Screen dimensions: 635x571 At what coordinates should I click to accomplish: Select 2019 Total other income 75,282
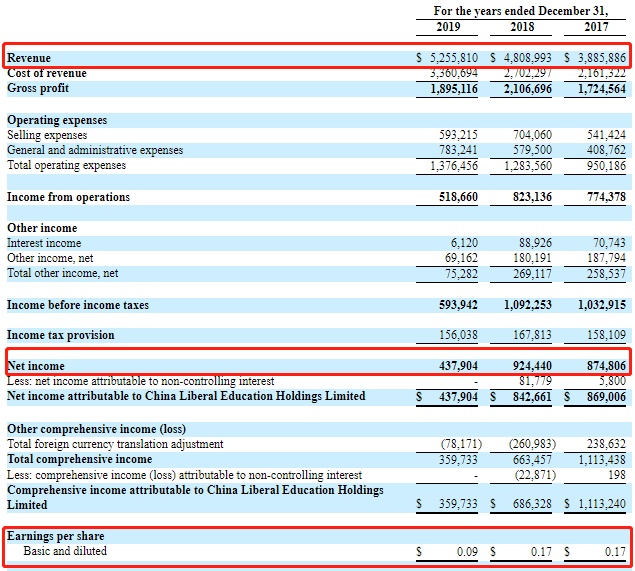pyautogui.click(x=461, y=274)
